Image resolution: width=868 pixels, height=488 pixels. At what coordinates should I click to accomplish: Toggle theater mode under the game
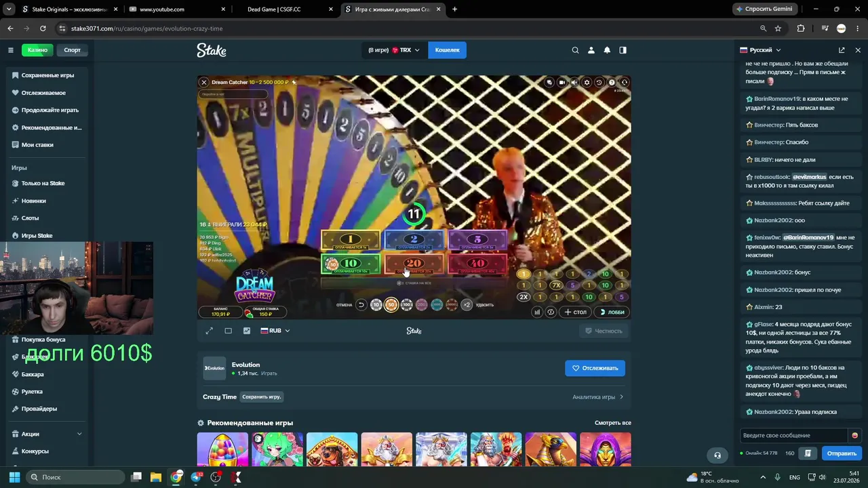pyautogui.click(x=228, y=331)
